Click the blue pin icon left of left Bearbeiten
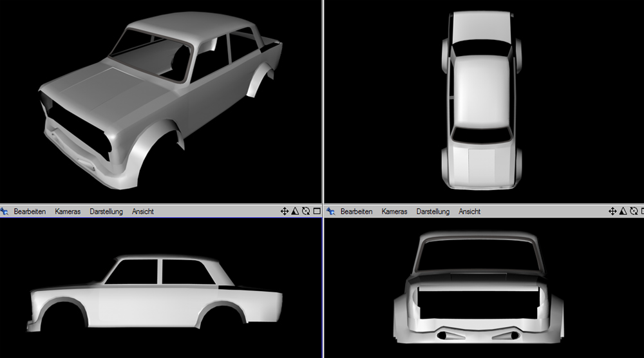644x358 pixels. pos(5,211)
